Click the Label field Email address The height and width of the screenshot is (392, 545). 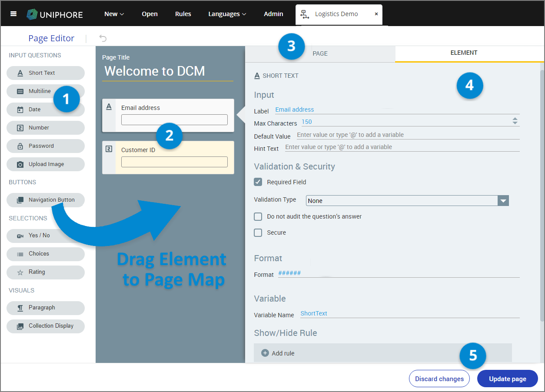[x=397, y=110]
